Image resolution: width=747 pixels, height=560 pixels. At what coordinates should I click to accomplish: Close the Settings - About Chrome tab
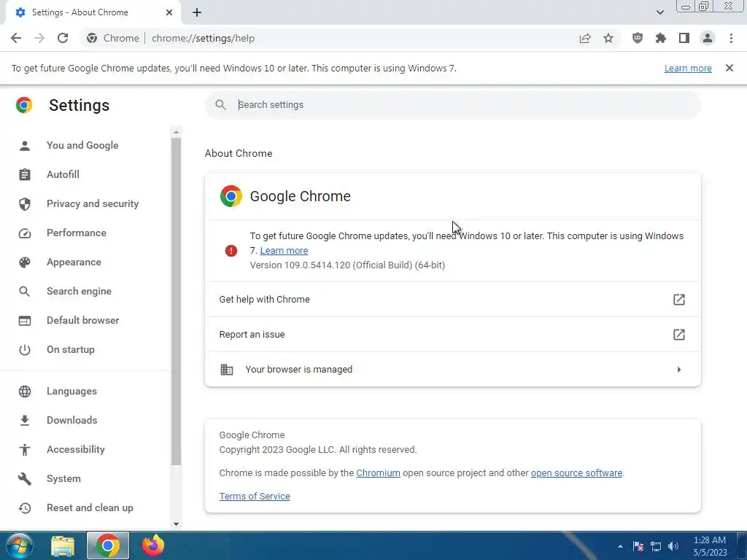point(169,12)
